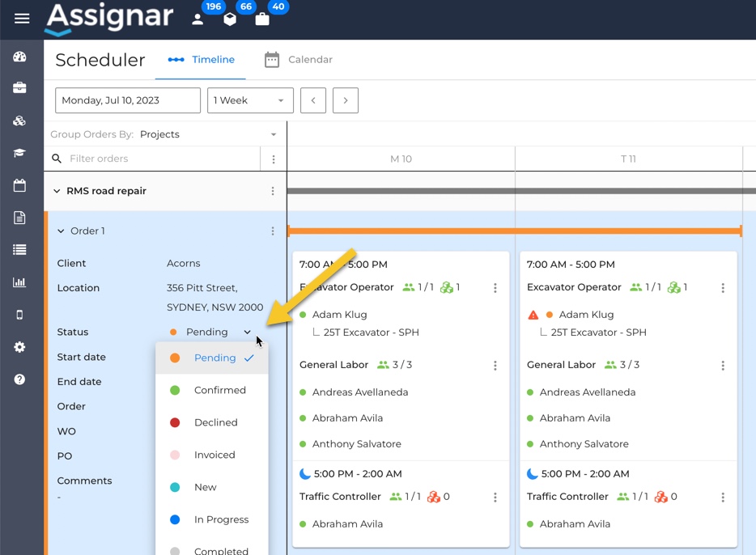Select the forms document icon in sidebar
This screenshot has height=555, width=756.
19,216
